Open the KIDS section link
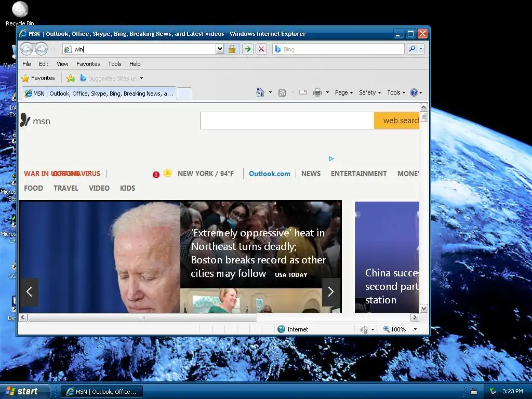This screenshot has height=399, width=532. (128, 188)
